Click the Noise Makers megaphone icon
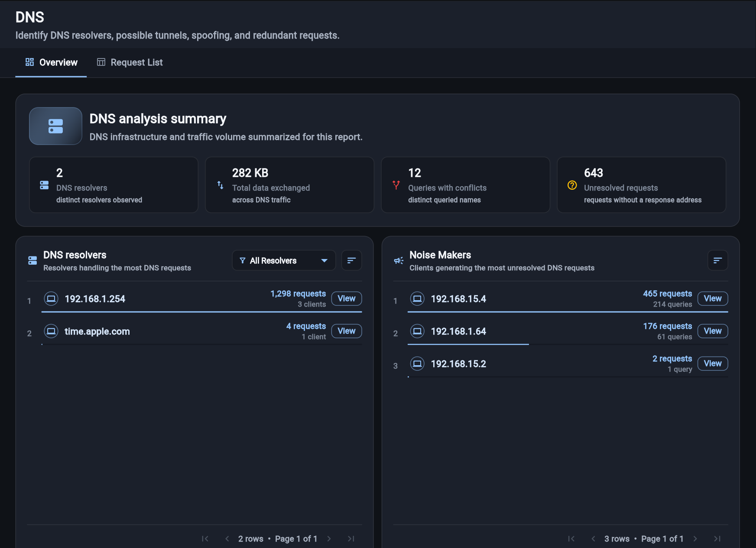 pos(399,260)
